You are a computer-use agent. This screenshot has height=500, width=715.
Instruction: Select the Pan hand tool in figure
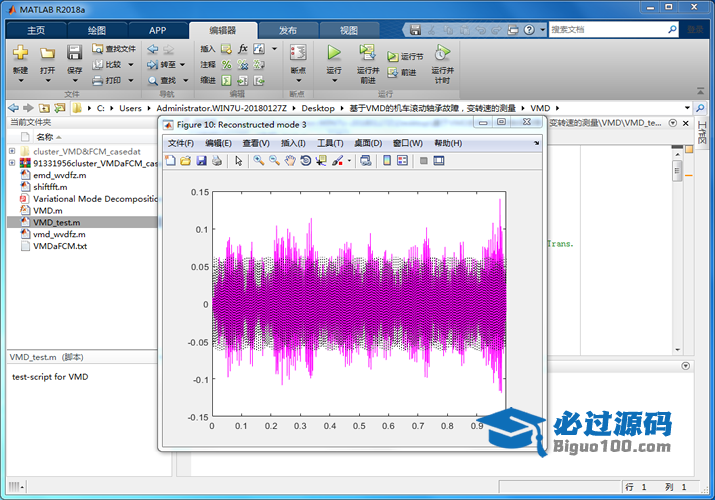click(290, 161)
